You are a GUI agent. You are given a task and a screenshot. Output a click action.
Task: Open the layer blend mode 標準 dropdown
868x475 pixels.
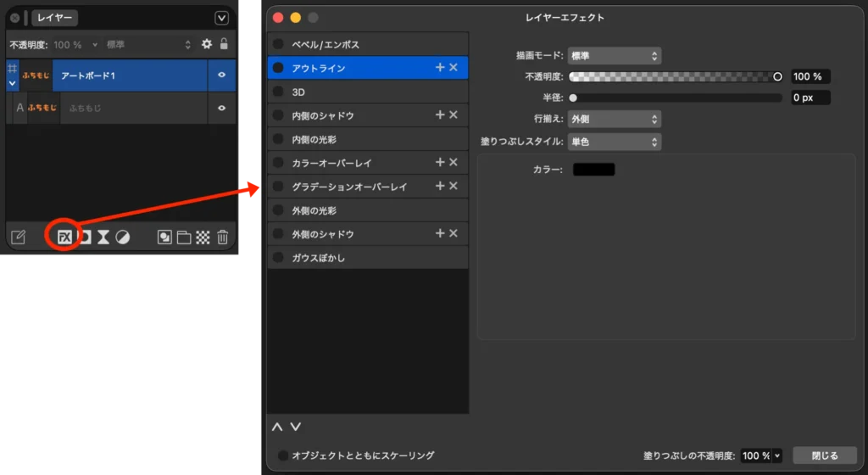[x=148, y=44]
